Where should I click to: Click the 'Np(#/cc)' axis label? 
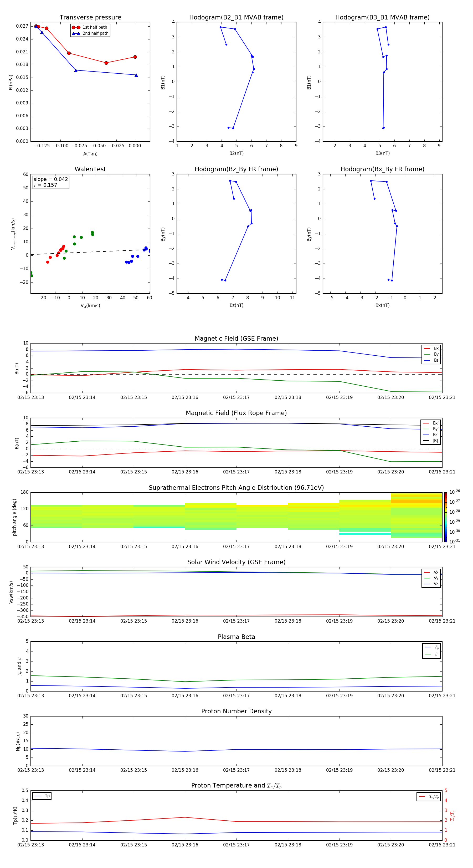18,741
